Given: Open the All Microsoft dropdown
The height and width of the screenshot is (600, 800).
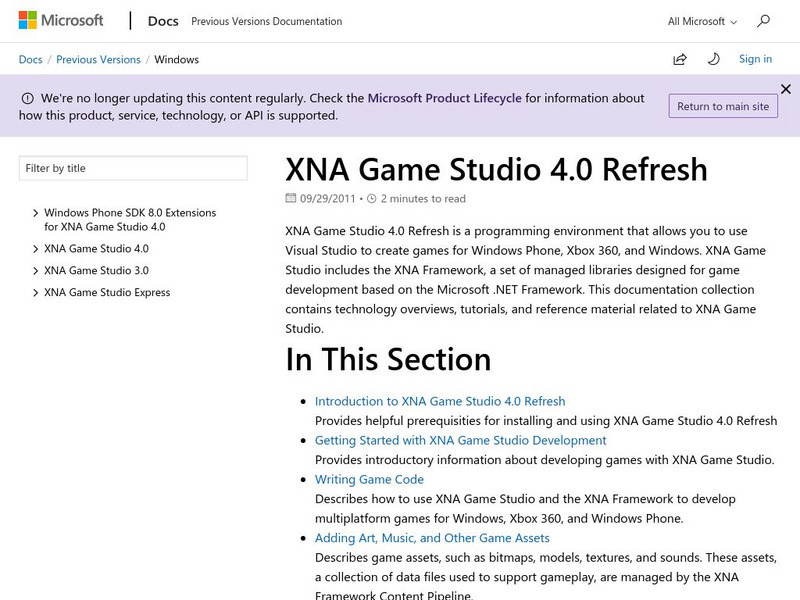Looking at the screenshot, I should (x=702, y=21).
